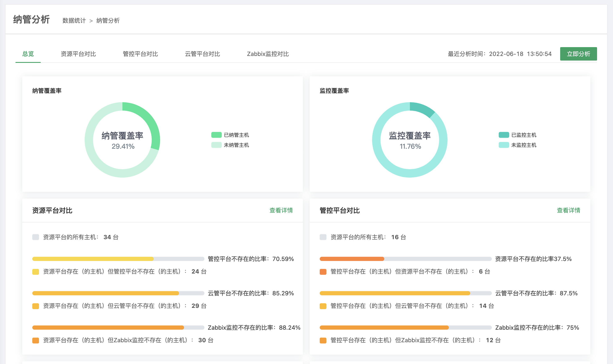Click the orange swatch beside 12 台 row
The width and height of the screenshot is (613, 364).
tap(323, 341)
